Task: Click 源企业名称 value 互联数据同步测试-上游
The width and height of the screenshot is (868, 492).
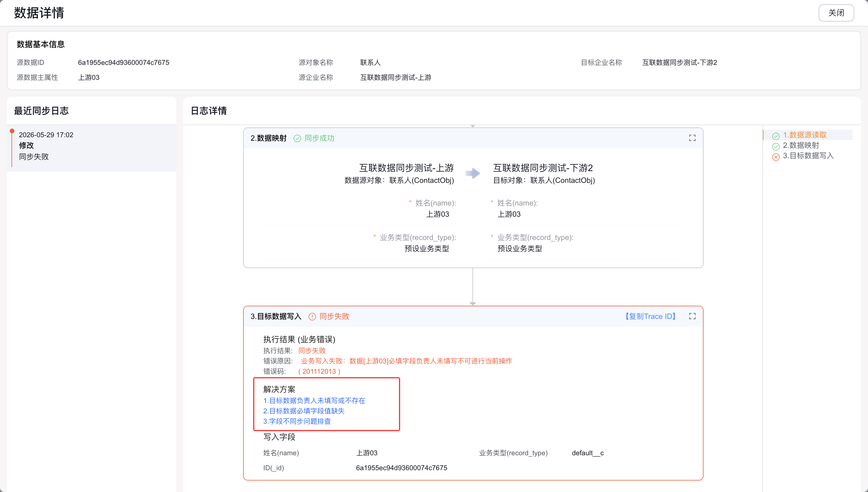Action: coord(395,78)
